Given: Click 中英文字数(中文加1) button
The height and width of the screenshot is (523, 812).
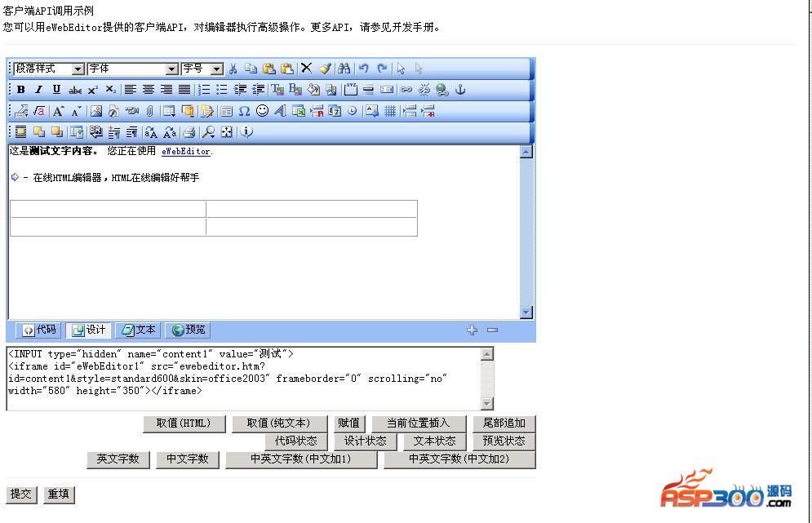Looking at the screenshot, I should 301,459.
